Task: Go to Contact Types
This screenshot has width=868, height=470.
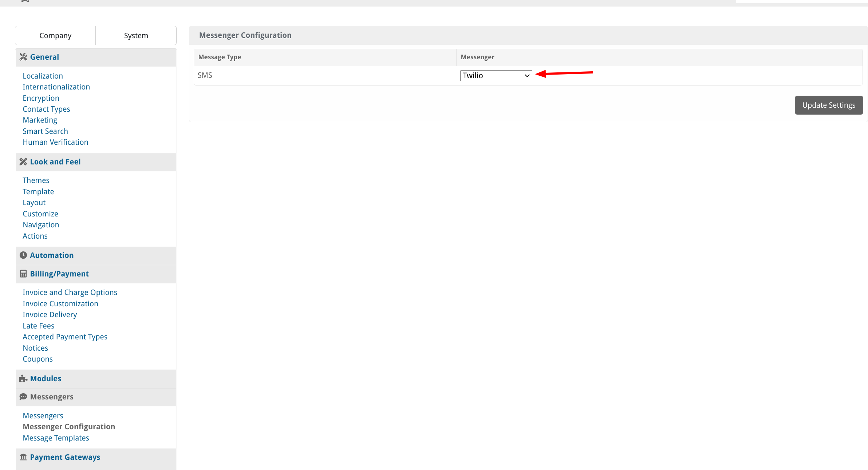Action: pos(46,109)
